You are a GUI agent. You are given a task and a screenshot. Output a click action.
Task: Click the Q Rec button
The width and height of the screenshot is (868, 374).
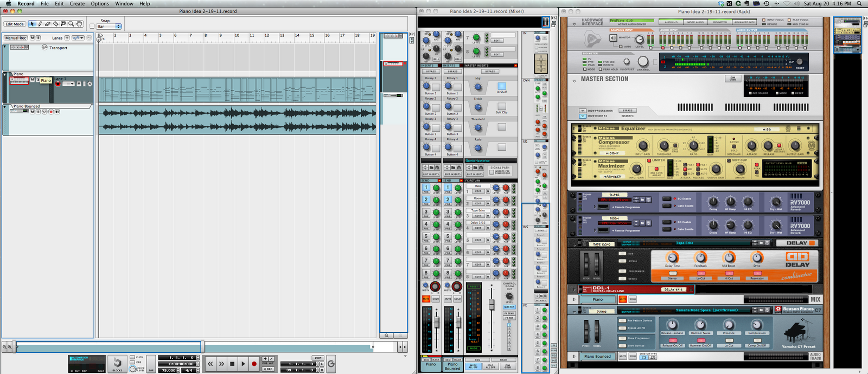(x=269, y=369)
